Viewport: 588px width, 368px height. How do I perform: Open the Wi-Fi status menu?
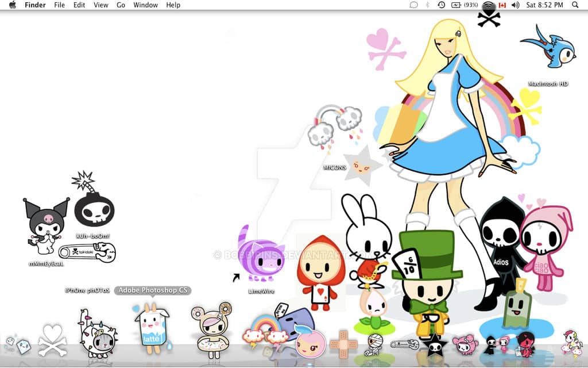pos(488,5)
